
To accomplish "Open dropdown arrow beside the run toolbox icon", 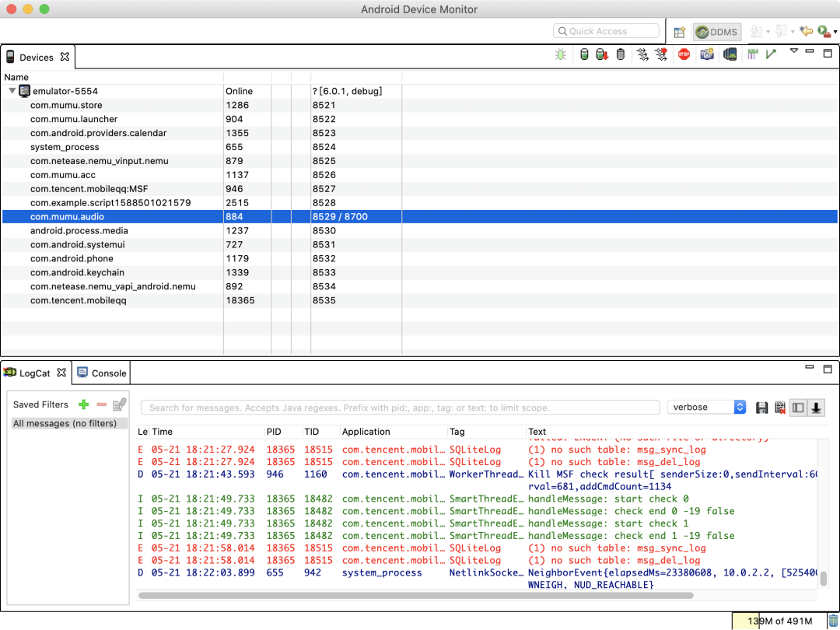I will point(835,32).
